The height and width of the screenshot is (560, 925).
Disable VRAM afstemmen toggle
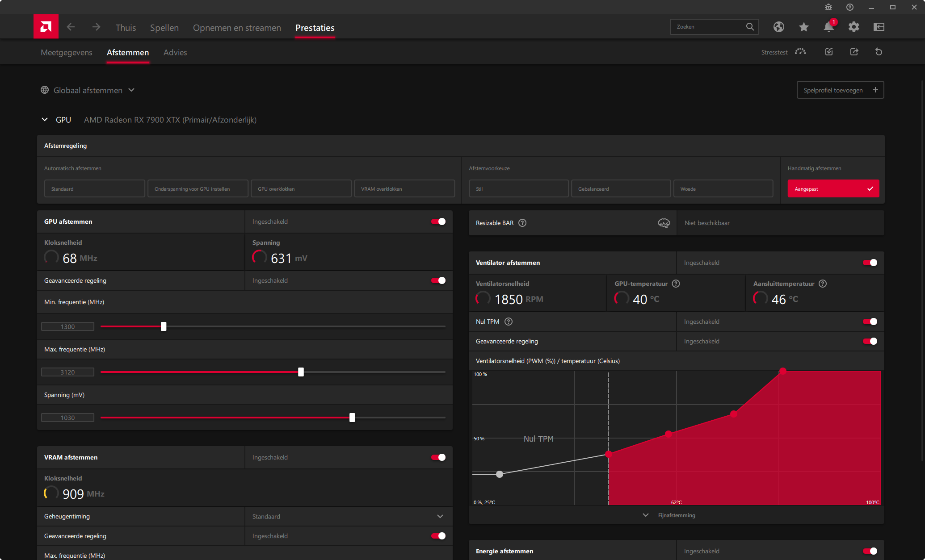click(x=438, y=457)
